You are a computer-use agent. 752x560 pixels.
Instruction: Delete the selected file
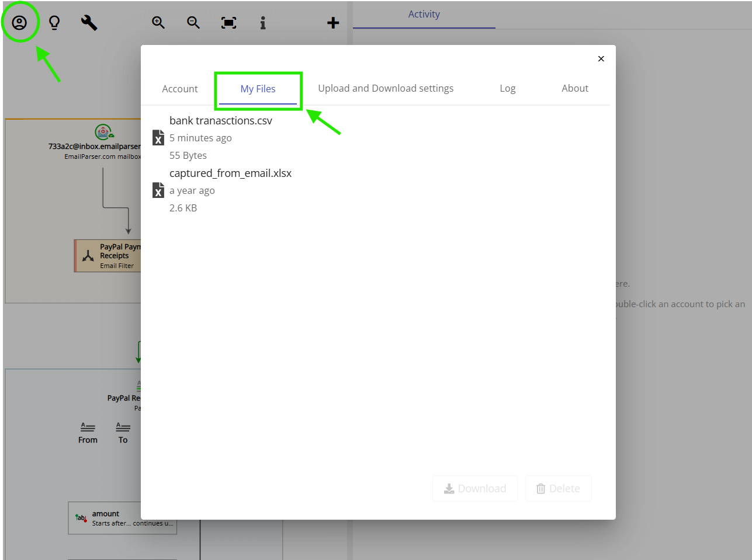[558, 488]
